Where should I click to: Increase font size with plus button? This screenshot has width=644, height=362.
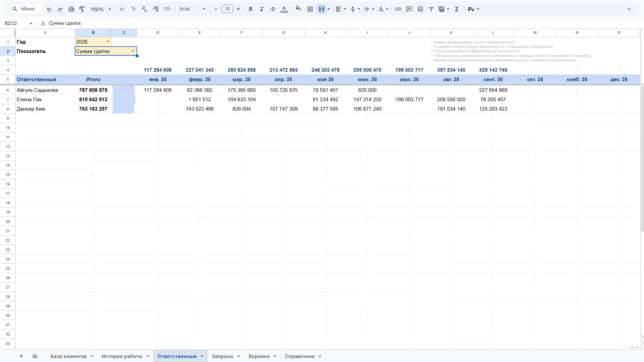tap(238, 9)
